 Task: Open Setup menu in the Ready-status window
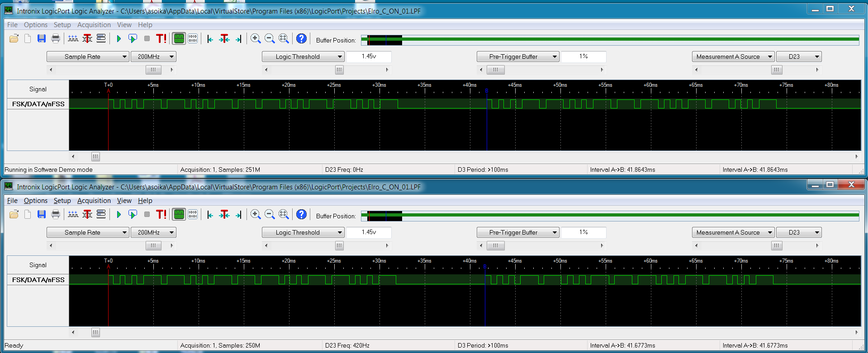click(62, 201)
